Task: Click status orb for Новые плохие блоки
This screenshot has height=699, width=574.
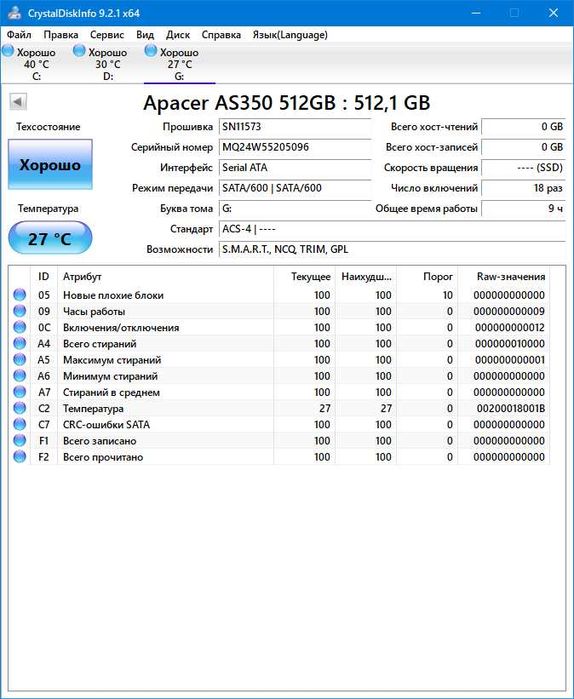Action: pyautogui.click(x=20, y=295)
